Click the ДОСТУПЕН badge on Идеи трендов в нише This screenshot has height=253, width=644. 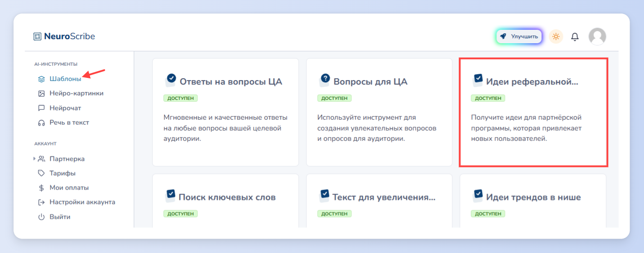pyautogui.click(x=488, y=213)
